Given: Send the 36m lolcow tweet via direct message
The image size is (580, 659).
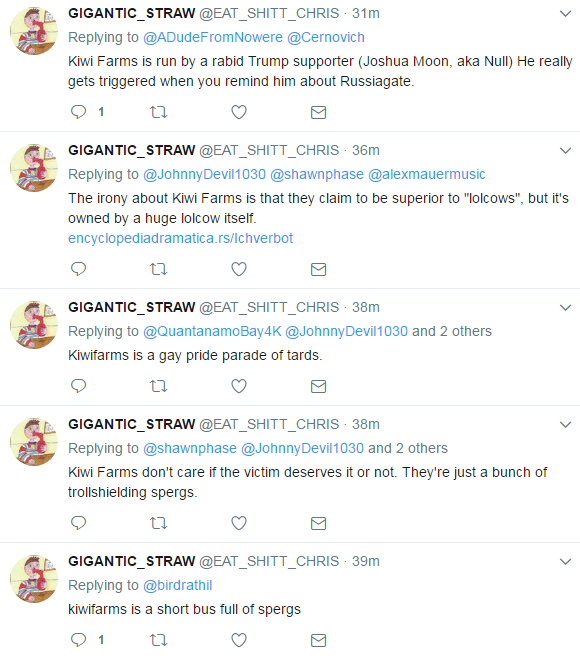Looking at the screenshot, I should tap(318, 269).
